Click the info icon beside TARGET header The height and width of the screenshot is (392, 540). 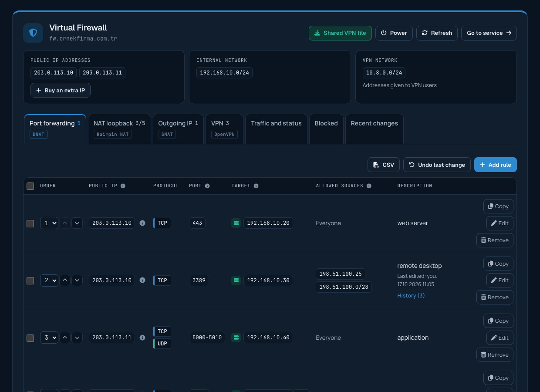coord(256,186)
